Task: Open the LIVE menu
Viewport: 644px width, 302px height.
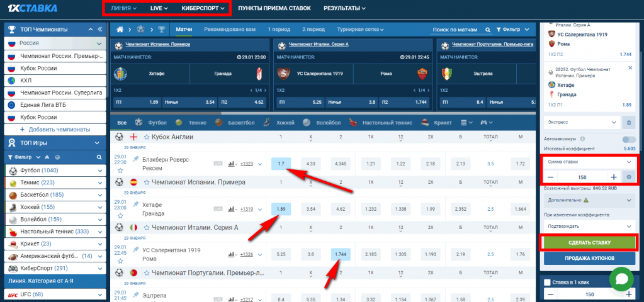Action: [159, 8]
